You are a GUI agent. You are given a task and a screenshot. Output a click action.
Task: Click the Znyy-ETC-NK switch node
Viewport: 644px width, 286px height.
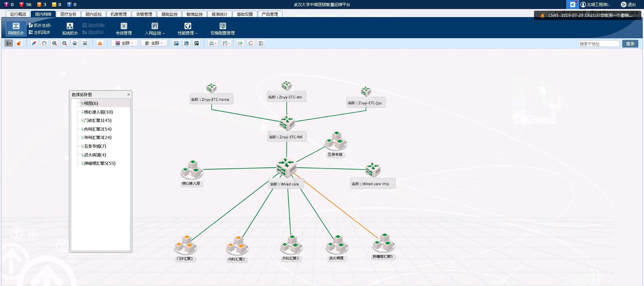(287, 123)
